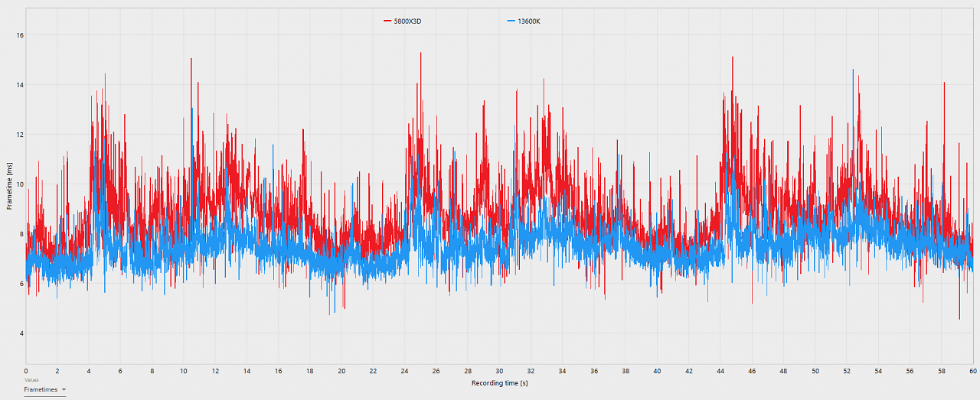The image size is (980, 400).
Task: Click the x-axis tick label 52
Action: (x=847, y=371)
